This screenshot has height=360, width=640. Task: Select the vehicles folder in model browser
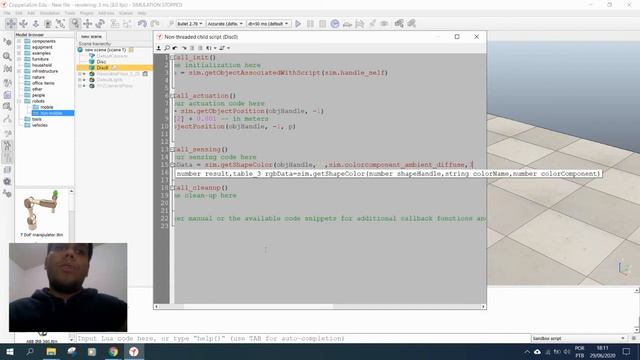[x=40, y=125]
